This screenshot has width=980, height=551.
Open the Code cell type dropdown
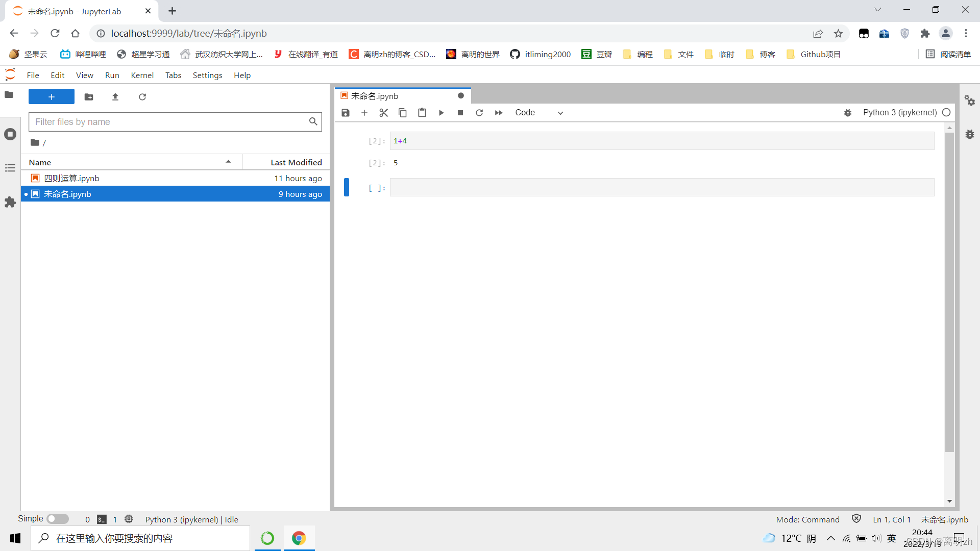point(539,113)
